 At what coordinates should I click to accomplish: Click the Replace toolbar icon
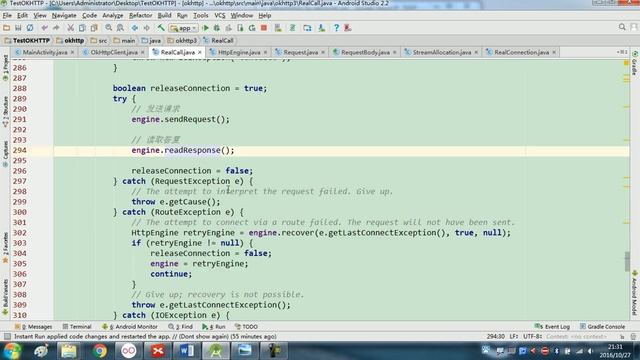point(120,28)
